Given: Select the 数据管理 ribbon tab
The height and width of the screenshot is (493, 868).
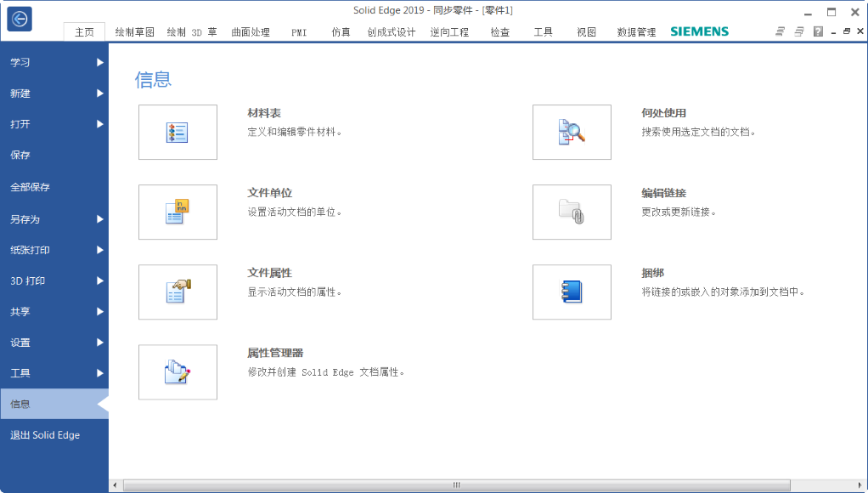Looking at the screenshot, I should point(636,32).
